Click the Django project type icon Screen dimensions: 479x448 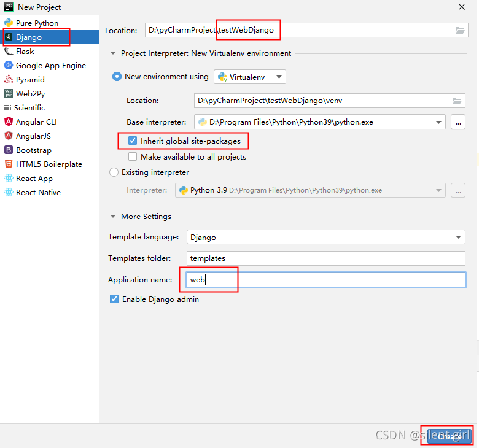pos(9,37)
